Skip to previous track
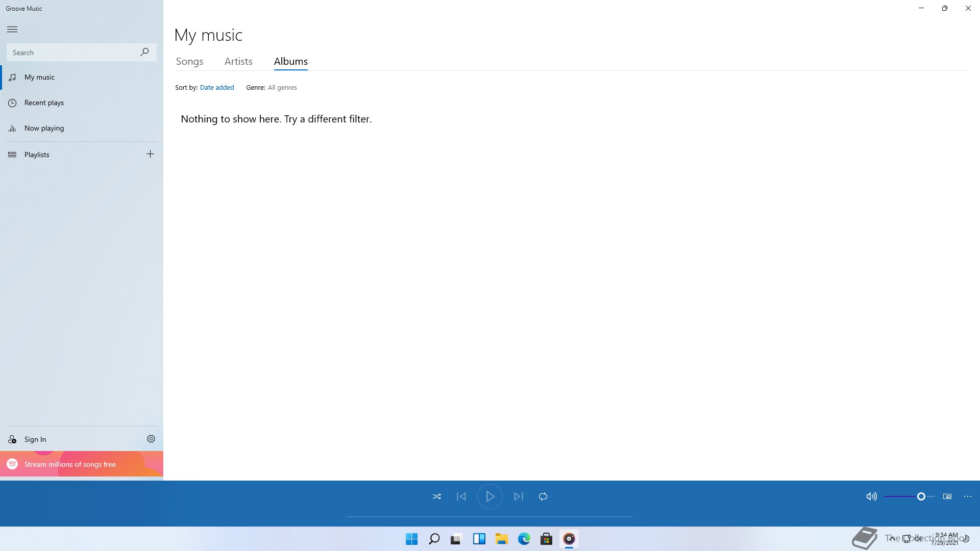Screen dimensions: 980x551 point(461,496)
